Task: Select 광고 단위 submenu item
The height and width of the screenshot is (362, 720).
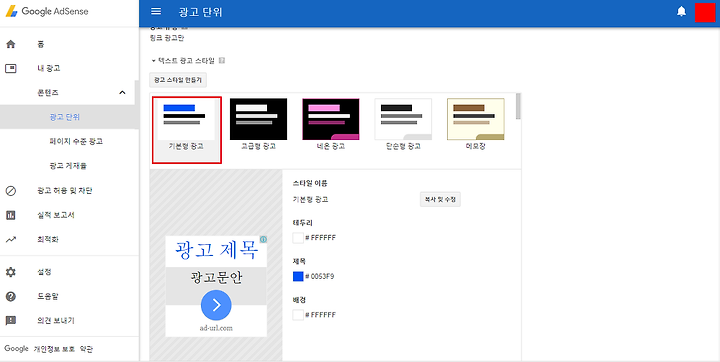Action: click(x=65, y=117)
